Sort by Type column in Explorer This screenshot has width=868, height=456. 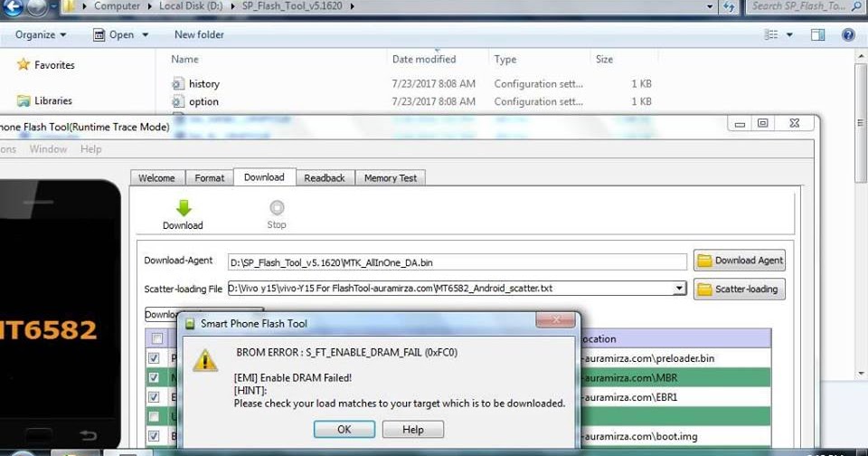coord(505,60)
